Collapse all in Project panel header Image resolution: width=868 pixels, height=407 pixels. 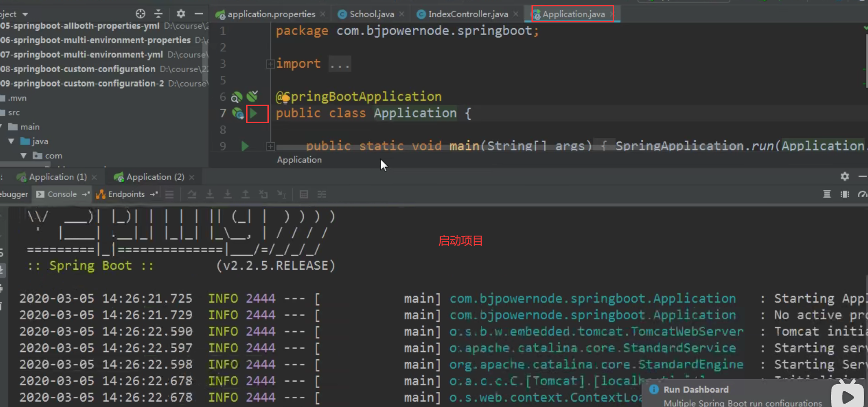point(159,14)
